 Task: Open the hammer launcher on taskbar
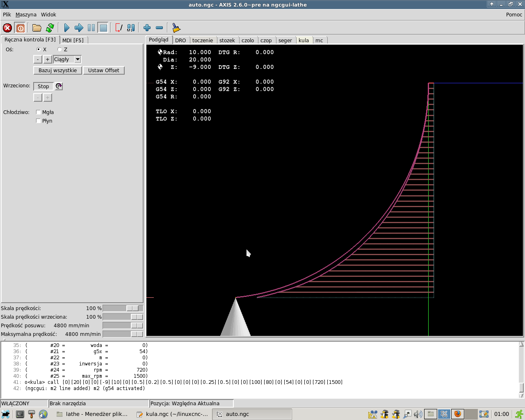pyautogui.click(x=32, y=414)
